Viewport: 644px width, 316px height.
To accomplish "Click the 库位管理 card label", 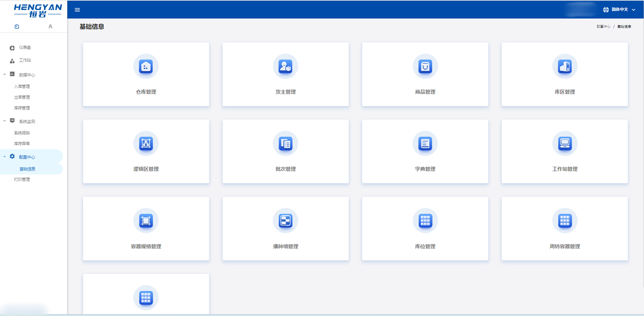I will 425,247.
